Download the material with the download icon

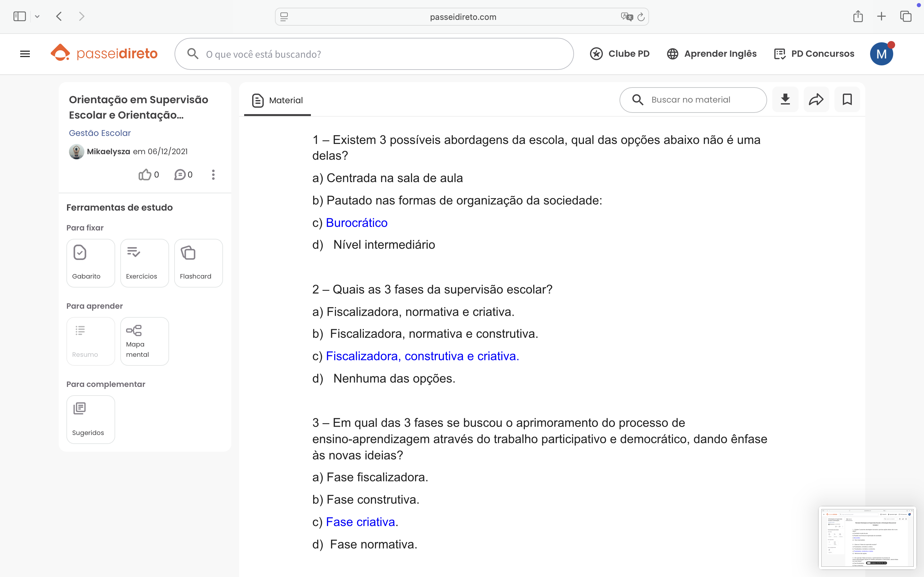point(785,100)
